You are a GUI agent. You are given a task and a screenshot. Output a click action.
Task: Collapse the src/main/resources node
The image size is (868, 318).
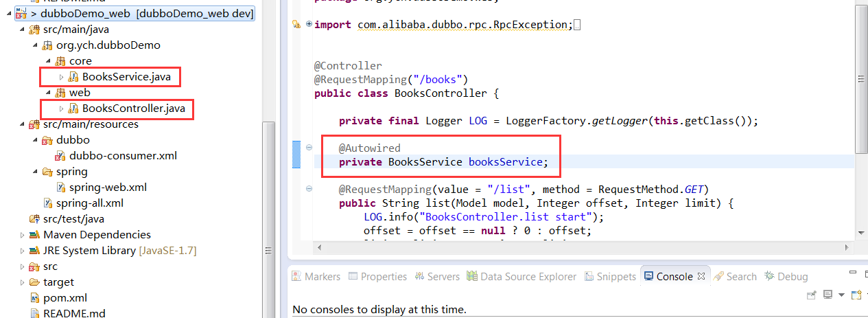(x=21, y=124)
